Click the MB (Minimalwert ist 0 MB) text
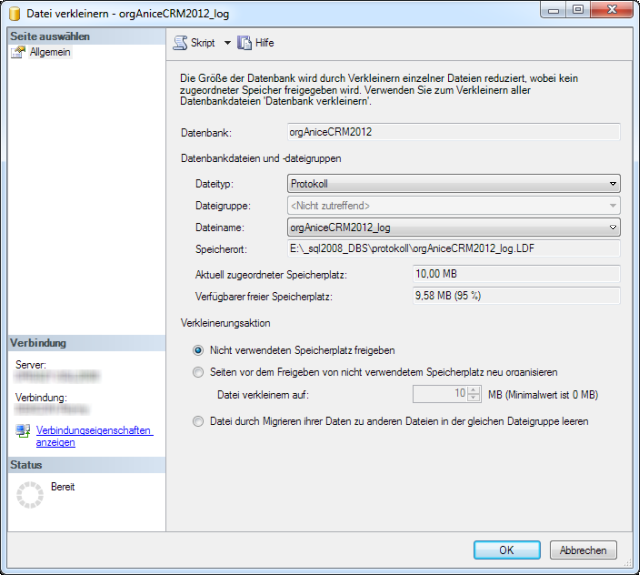The width and height of the screenshot is (640, 575). pyautogui.click(x=543, y=395)
